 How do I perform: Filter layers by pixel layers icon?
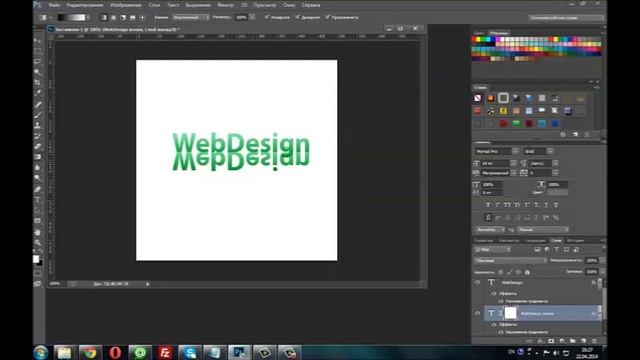[537, 249]
